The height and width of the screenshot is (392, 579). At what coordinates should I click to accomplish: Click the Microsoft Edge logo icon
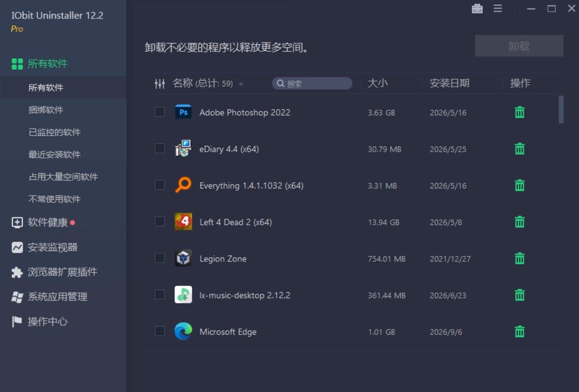click(183, 331)
